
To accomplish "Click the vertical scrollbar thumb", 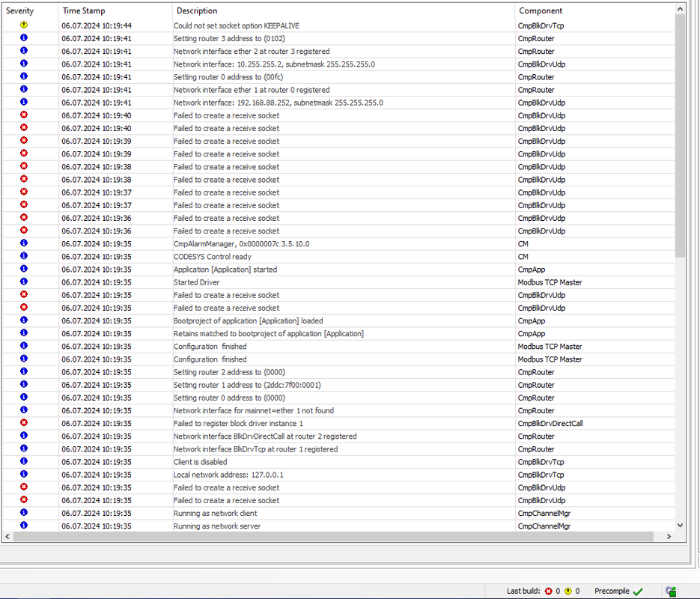I will 680,136.
